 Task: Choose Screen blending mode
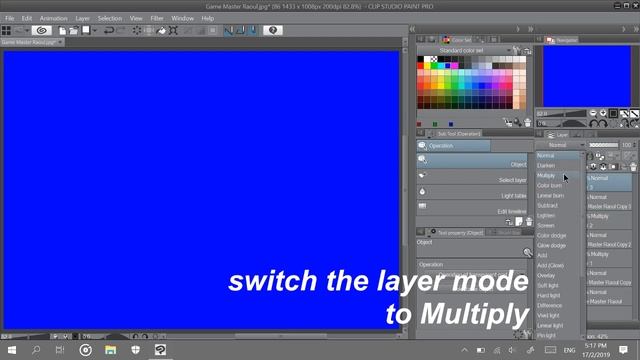(x=558, y=226)
